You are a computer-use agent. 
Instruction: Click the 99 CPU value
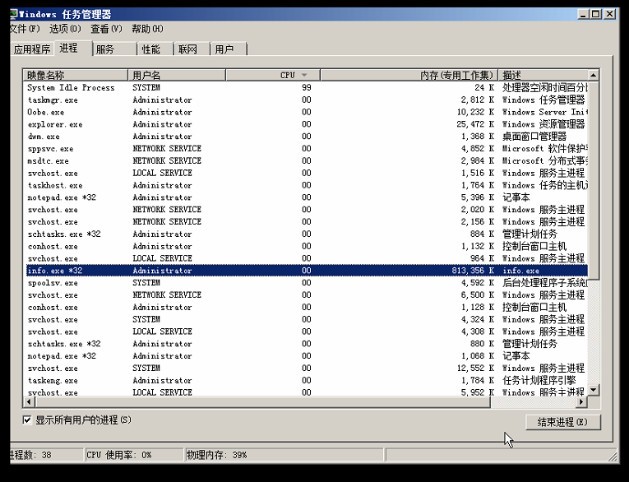(306, 87)
